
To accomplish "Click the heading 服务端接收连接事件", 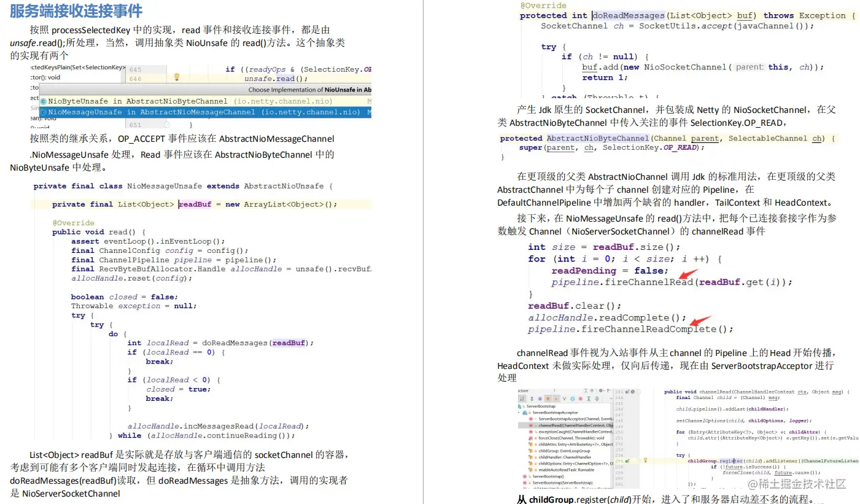I will 76,10.
